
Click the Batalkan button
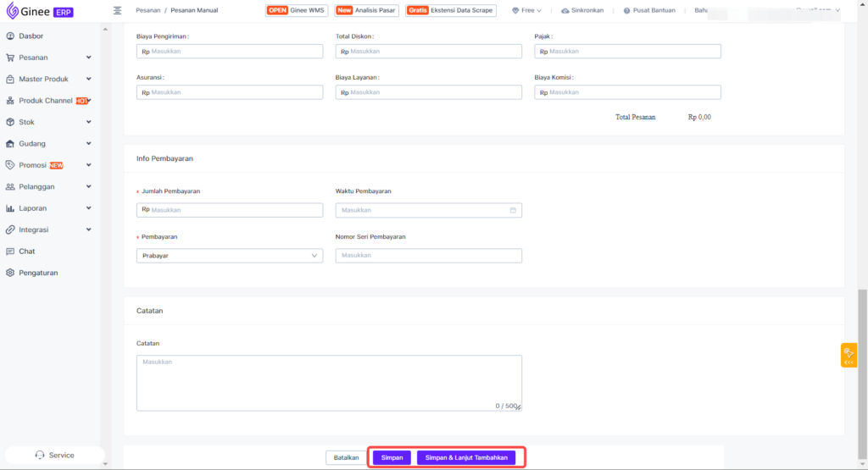coord(346,458)
